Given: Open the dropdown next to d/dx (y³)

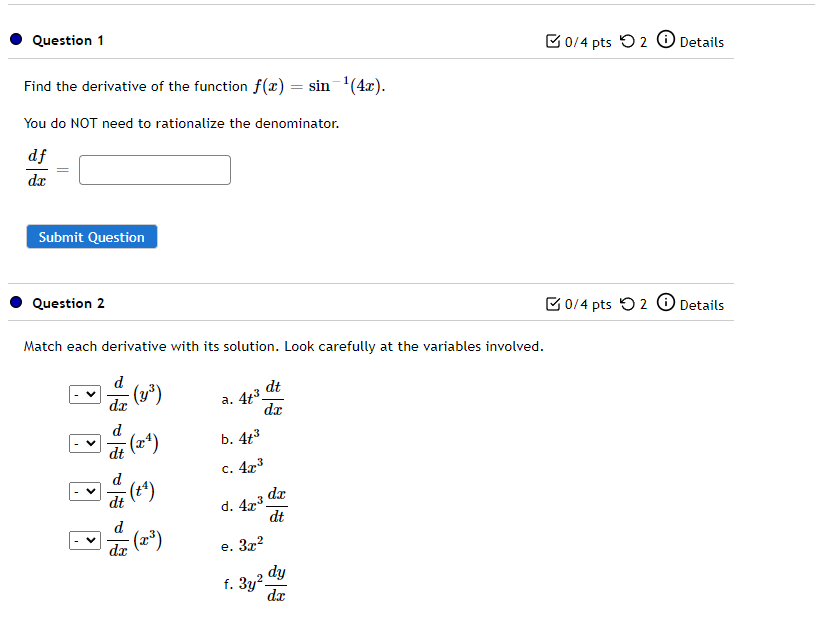Looking at the screenshot, I should 84,393.
